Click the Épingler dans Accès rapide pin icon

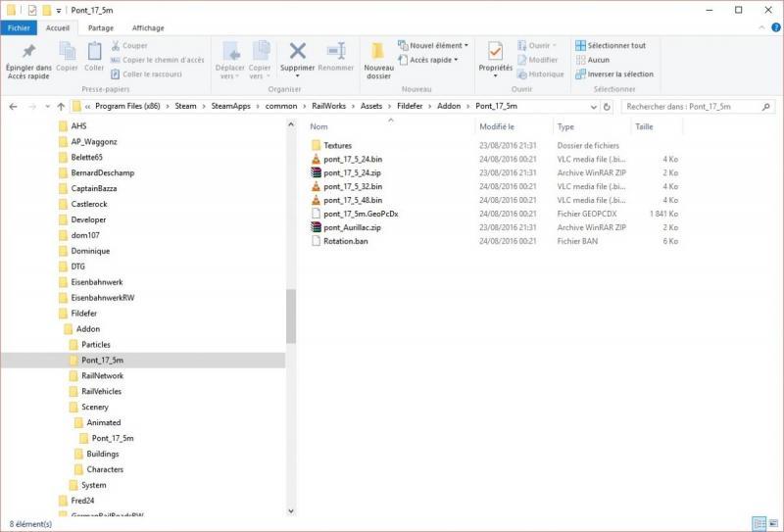(x=28, y=51)
